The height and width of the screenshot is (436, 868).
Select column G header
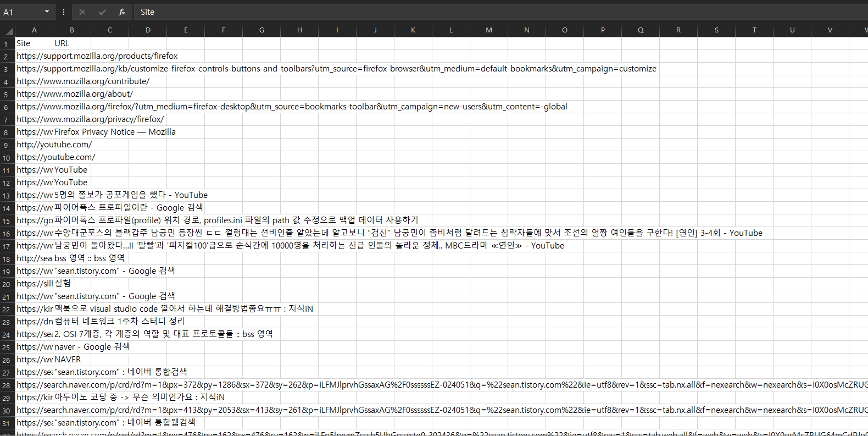261,30
